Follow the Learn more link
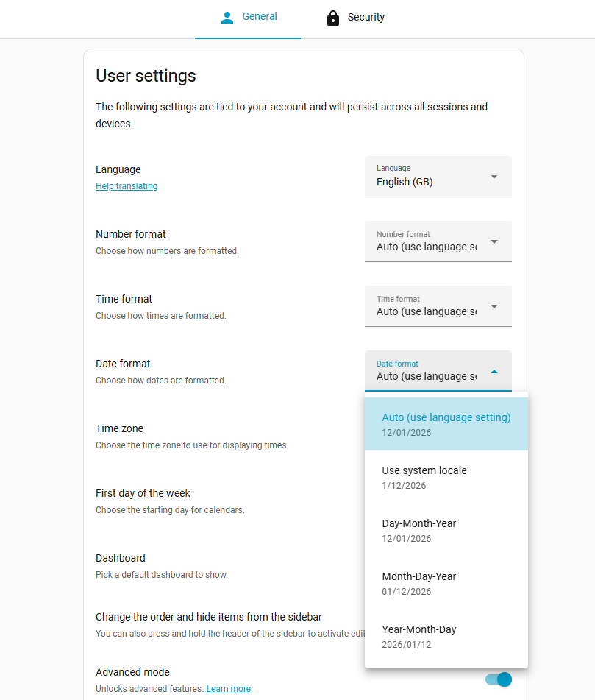The height and width of the screenshot is (700, 595). click(228, 689)
